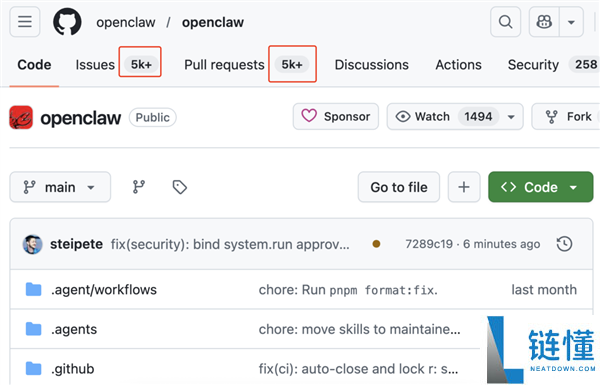
Task: View tags via the tag icon
Action: [x=179, y=187]
